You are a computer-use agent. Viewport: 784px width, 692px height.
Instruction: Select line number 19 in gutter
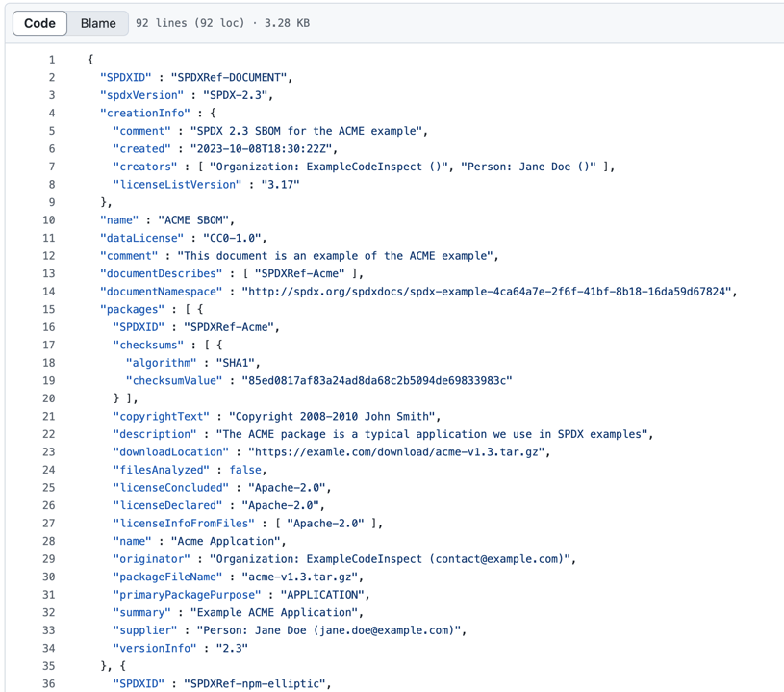click(x=49, y=381)
